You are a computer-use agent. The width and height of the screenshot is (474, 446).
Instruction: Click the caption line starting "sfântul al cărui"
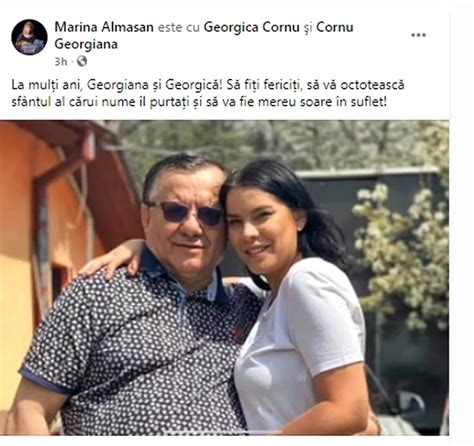[x=199, y=102]
